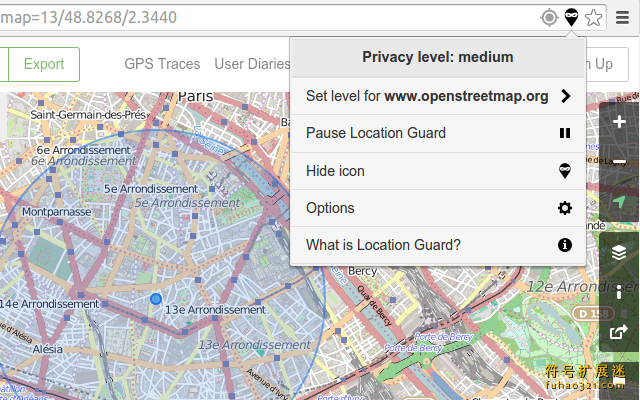The height and width of the screenshot is (400, 640).
Task: Click the geolocation target icon in address bar
Action: click(x=549, y=18)
